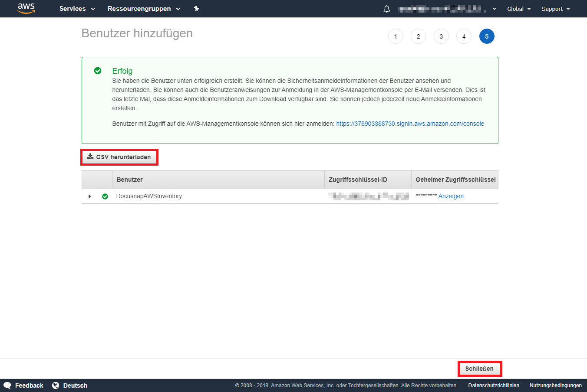Click the globe language icon
This screenshot has width=587, height=392.
[56, 385]
